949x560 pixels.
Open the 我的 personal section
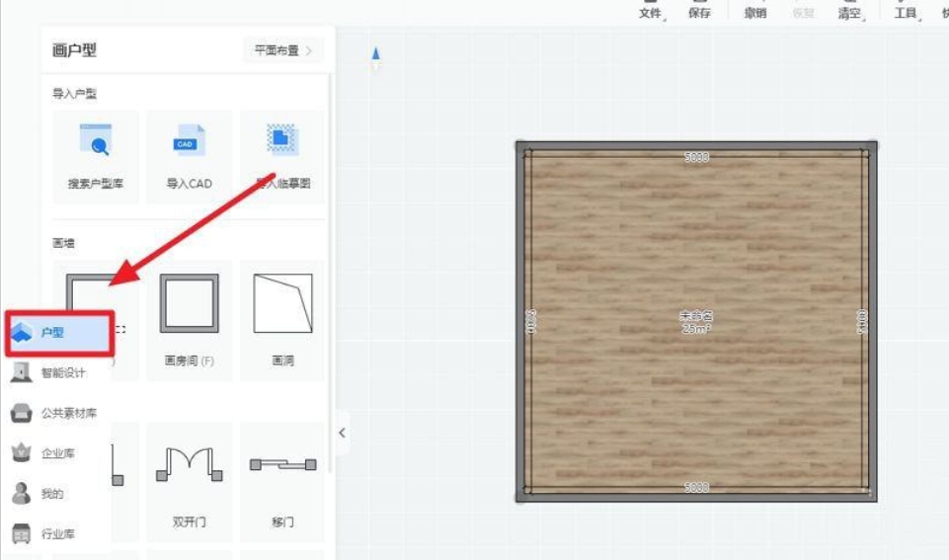[x=51, y=494]
